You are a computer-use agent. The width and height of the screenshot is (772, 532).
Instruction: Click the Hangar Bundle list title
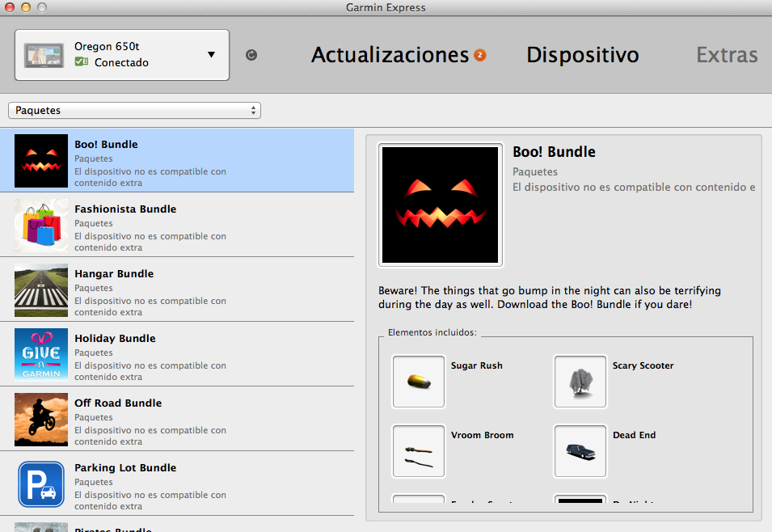114,273
